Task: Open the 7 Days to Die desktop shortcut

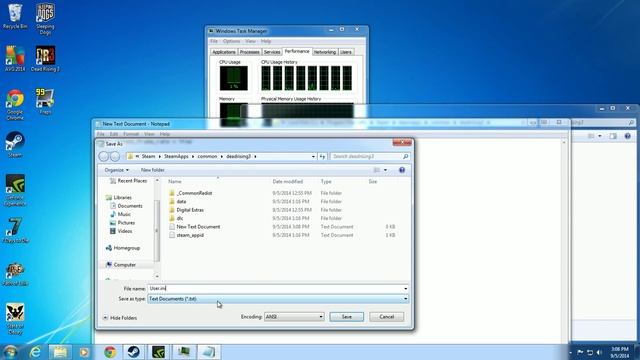Action: pyautogui.click(x=15, y=231)
